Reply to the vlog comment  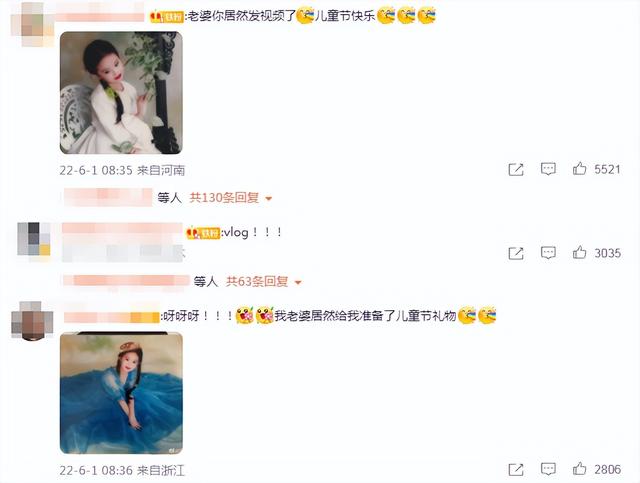[x=548, y=253]
